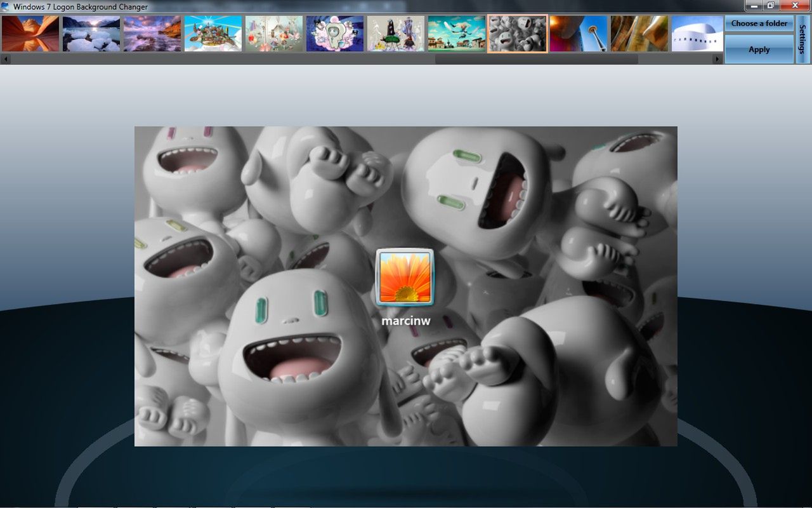The width and height of the screenshot is (812, 508).
Task: Choose the blue ghost character thumbnail
Action: (x=335, y=34)
